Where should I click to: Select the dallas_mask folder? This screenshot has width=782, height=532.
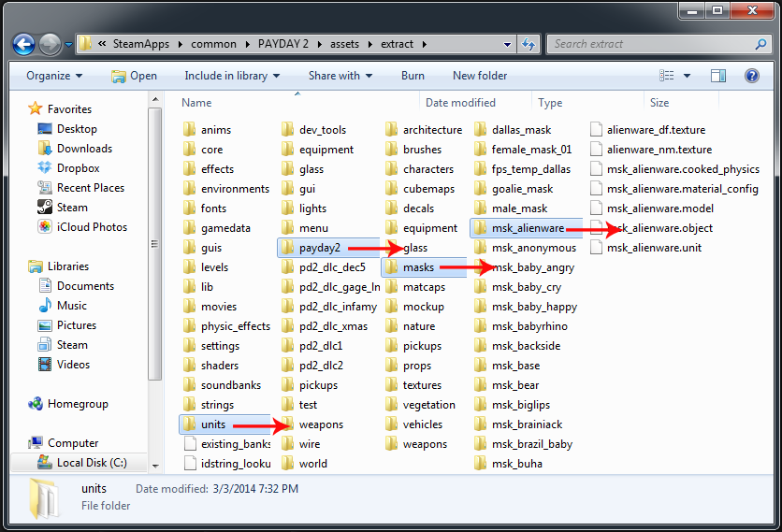[x=513, y=130]
